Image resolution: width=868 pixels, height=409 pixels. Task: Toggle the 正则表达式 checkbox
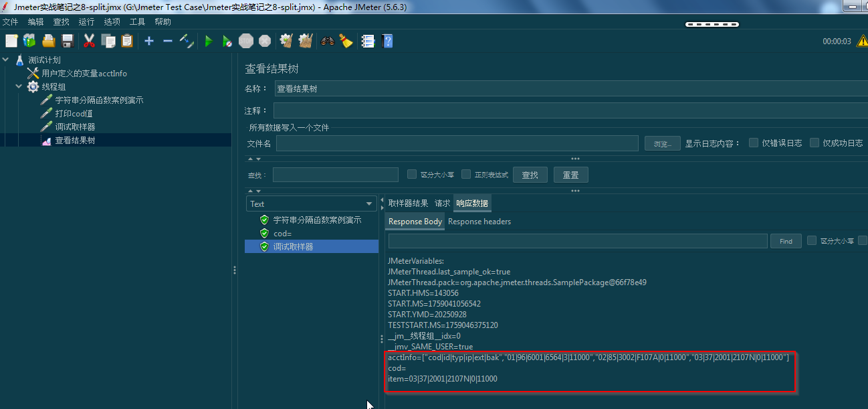(x=466, y=174)
